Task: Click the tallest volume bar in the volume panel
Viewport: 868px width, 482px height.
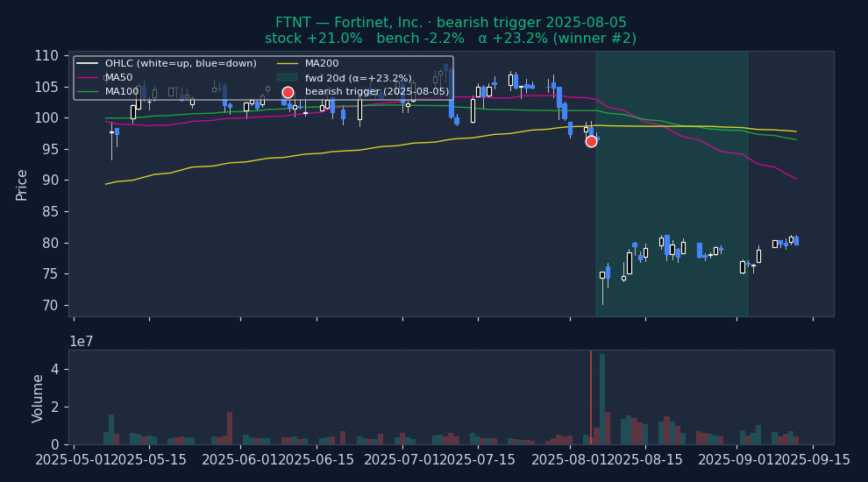Action: (602, 399)
